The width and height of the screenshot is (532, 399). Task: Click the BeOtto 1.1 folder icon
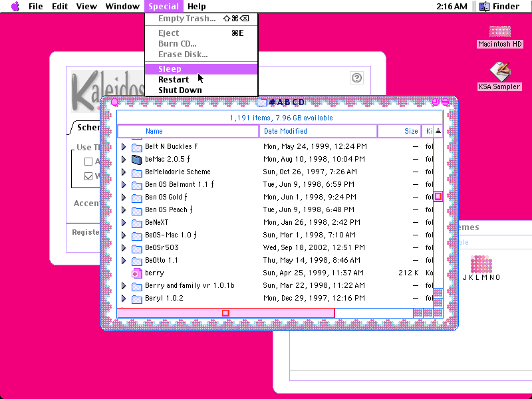(x=137, y=261)
